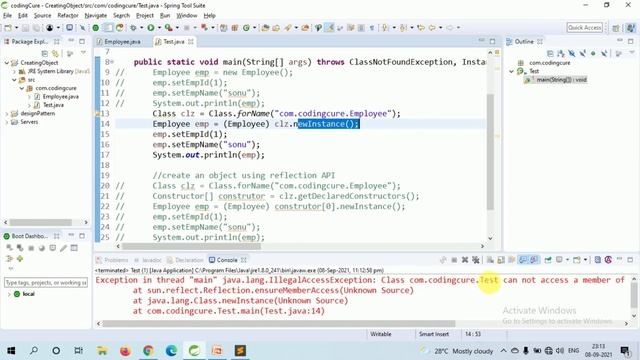Click Sublime Text taskbar icon
Viewport: 640px width, 360px height.
click(x=240, y=351)
